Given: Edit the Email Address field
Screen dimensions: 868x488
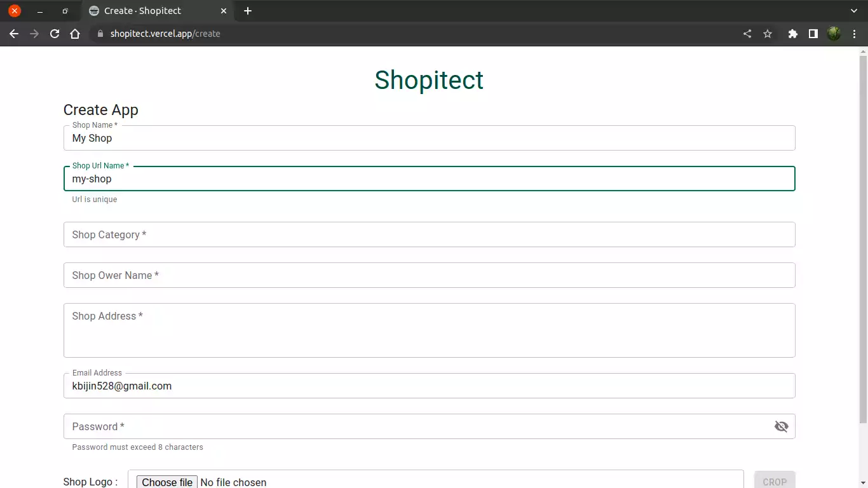Looking at the screenshot, I should tap(430, 386).
